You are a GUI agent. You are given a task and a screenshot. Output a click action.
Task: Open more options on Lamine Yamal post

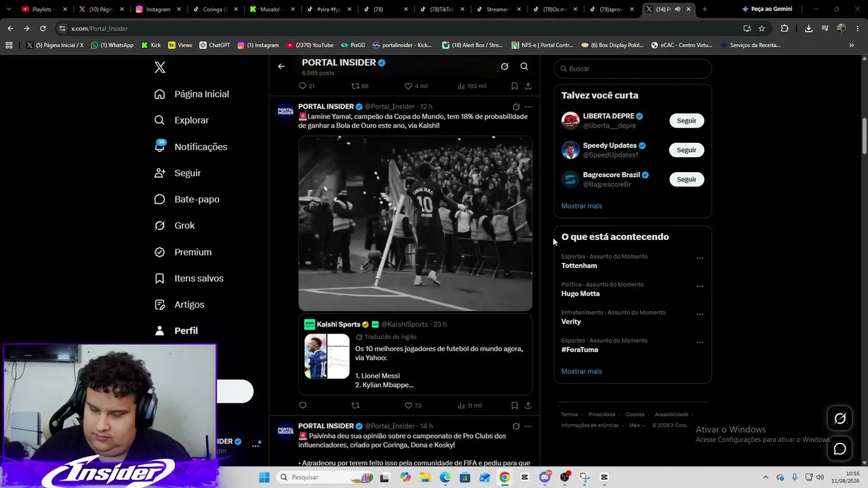click(x=528, y=107)
